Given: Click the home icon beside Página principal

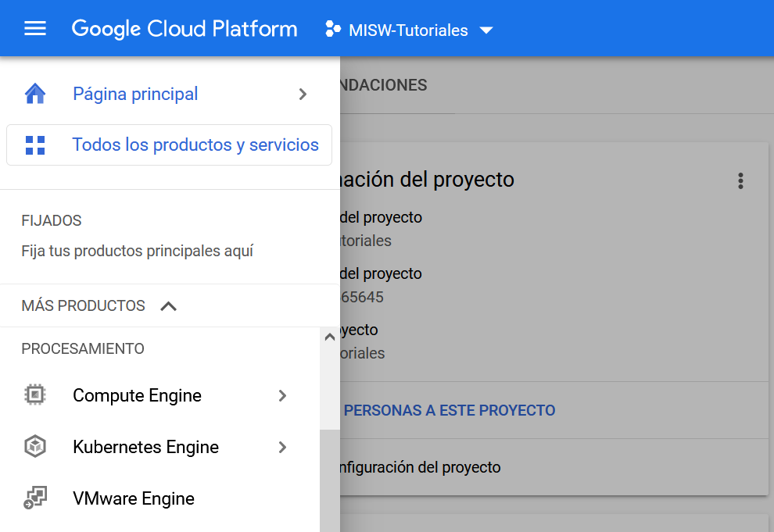Looking at the screenshot, I should pos(35,94).
